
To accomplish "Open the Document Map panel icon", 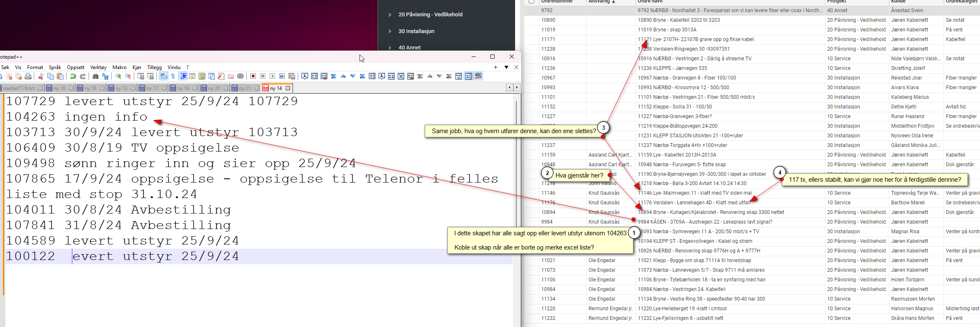I will pos(202,76).
